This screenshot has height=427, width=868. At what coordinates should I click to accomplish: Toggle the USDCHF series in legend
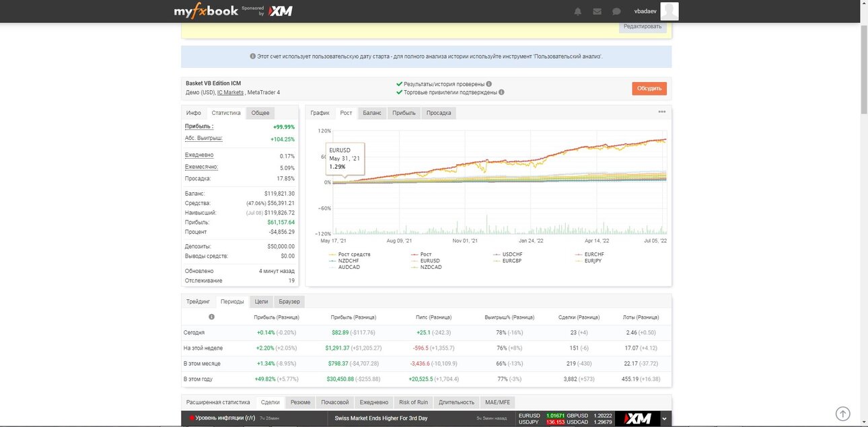point(507,254)
